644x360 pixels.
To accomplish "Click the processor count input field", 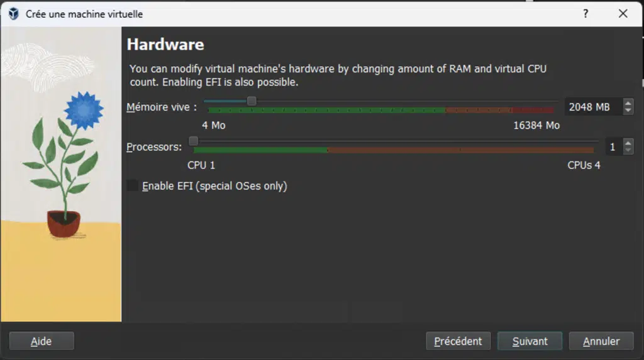I will (614, 146).
